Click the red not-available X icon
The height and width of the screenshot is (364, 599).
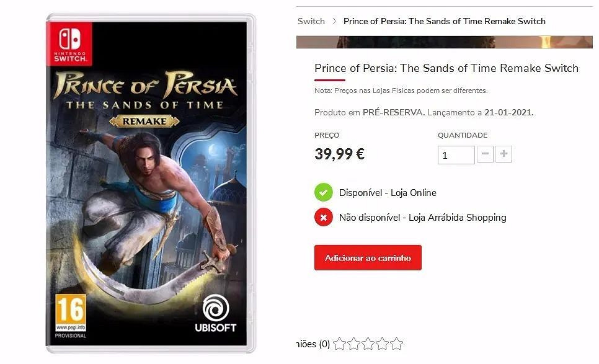(x=324, y=217)
